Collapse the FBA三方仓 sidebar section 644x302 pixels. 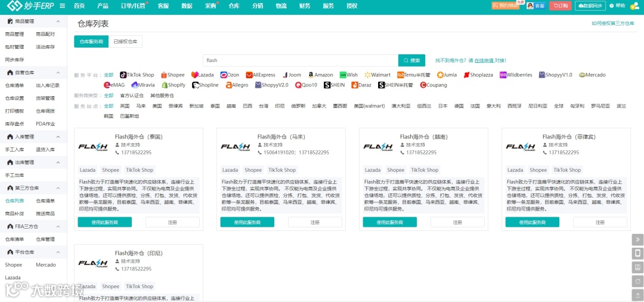pos(58,226)
